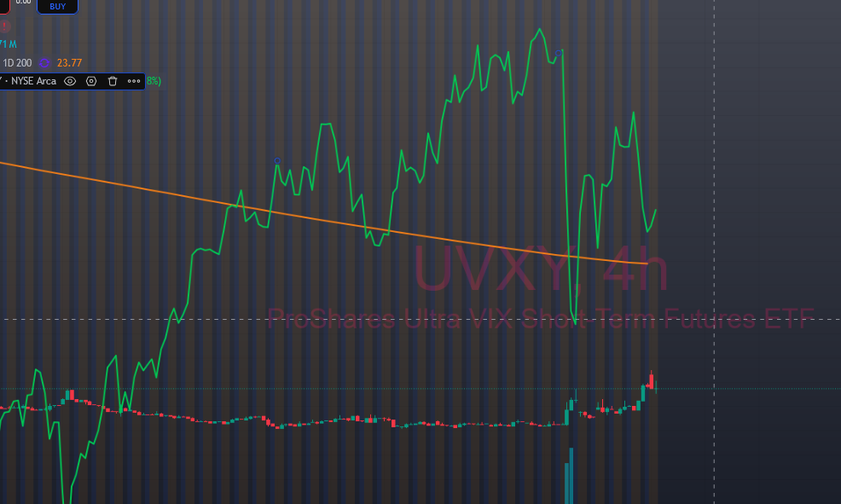Click the blue anchor point on the green line's middle section
The width and height of the screenshot is (841, 504).
(x=277, y=161)
